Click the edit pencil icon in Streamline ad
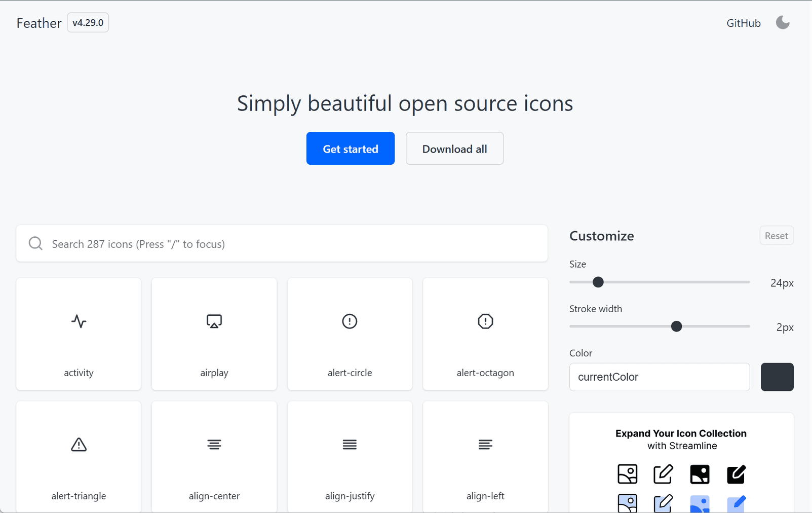The height and width of the screenshot is (513, 812). coord(663,473)
